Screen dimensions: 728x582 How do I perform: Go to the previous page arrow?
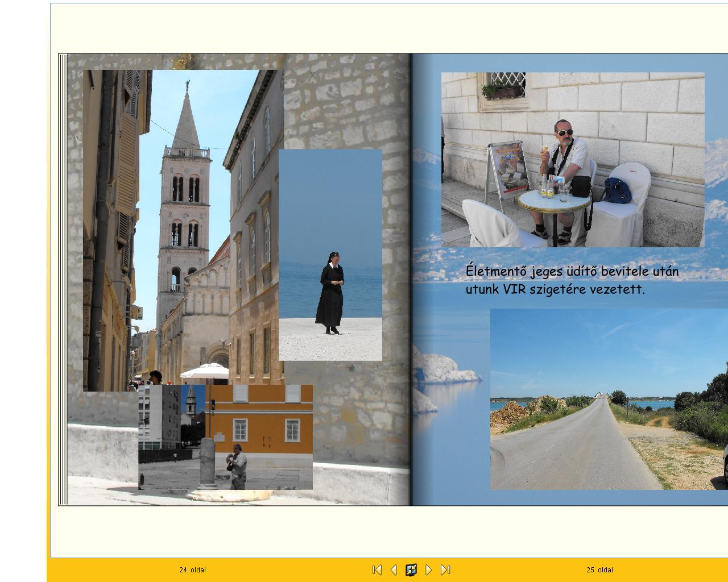click(x=394, y=569)
